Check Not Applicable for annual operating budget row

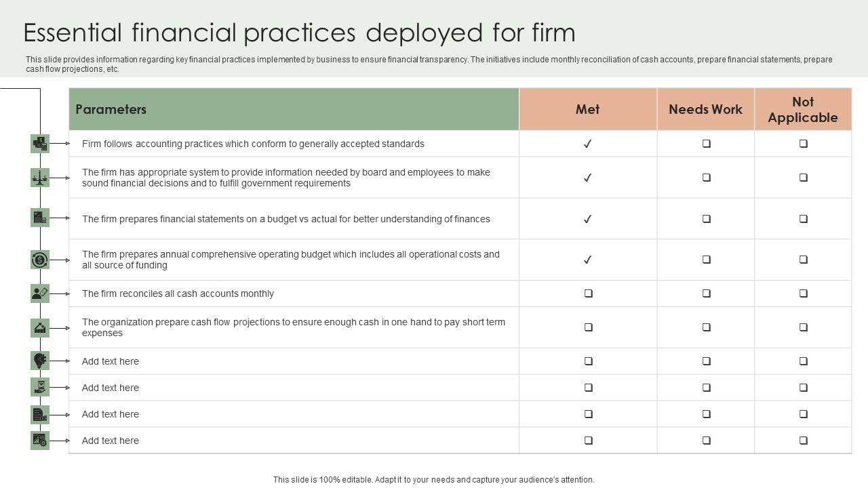tap(804, 260)
